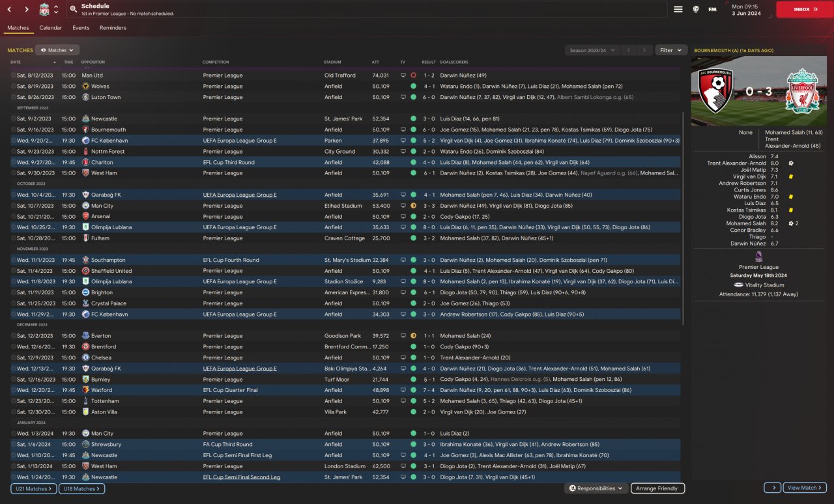Expand the Responsibilities dropdown
Screen dimensions: 834x504
[x=596, y=488]
